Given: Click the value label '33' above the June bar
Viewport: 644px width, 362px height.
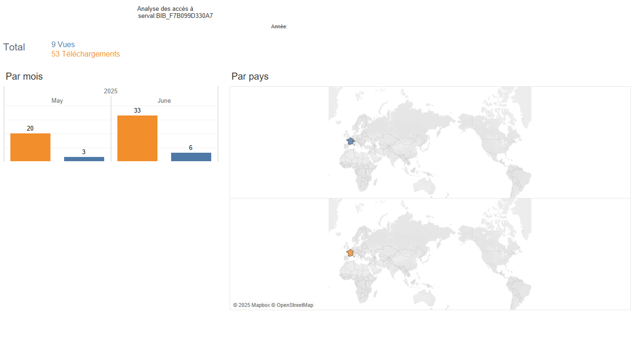Looking at the screenshot, I should tap(137, 111).
